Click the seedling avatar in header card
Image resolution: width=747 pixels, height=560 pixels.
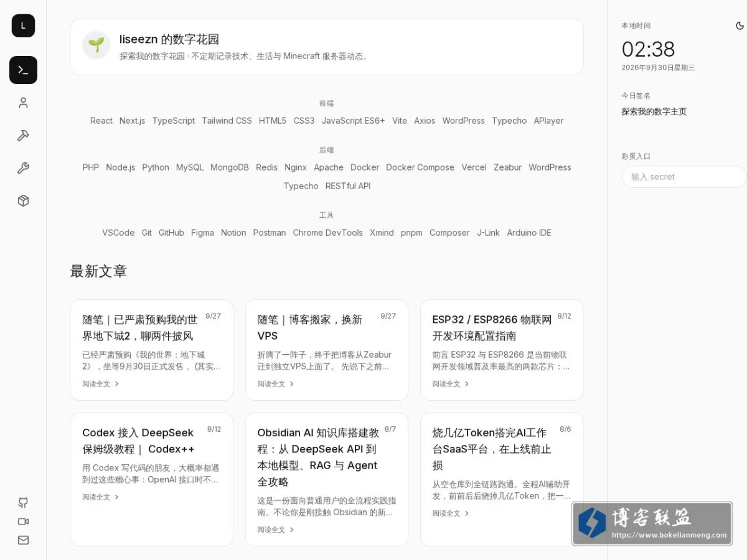tap(96, 45)
